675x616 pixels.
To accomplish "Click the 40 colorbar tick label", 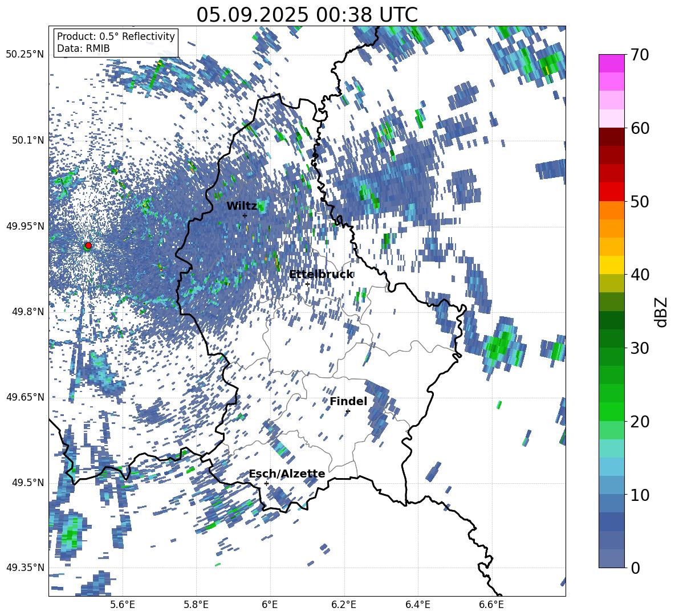I will point(640,275).
